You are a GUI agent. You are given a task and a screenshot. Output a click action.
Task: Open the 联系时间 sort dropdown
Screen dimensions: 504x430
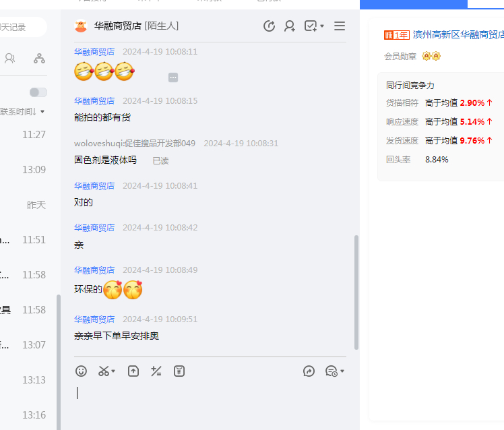24,111
